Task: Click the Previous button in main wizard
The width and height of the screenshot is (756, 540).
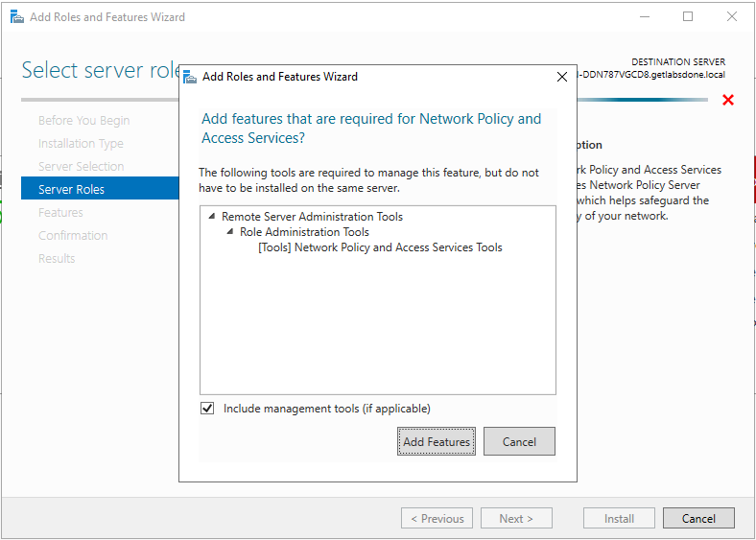Action: pyautogui.click(x=437, y=518)
